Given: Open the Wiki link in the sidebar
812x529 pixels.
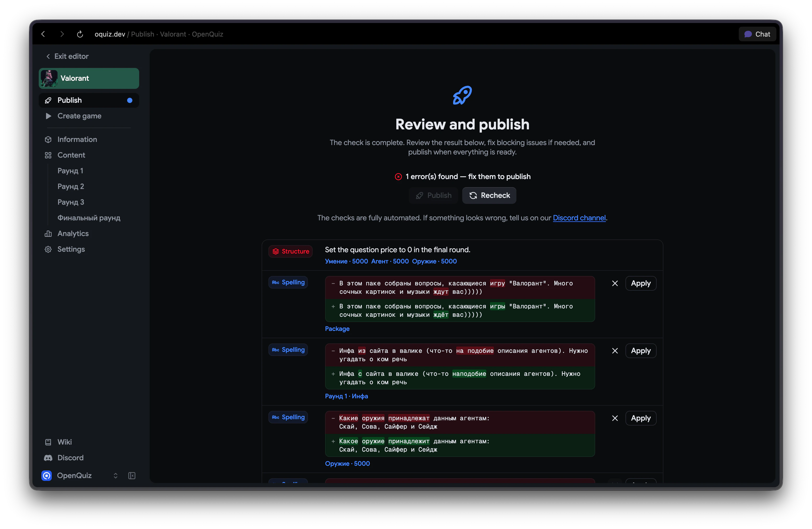Looking at the screenshot, I should (89, 442).
